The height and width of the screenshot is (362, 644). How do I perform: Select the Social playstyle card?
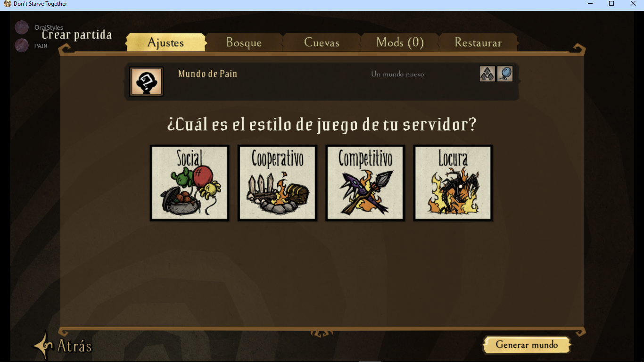coord(190,183)
